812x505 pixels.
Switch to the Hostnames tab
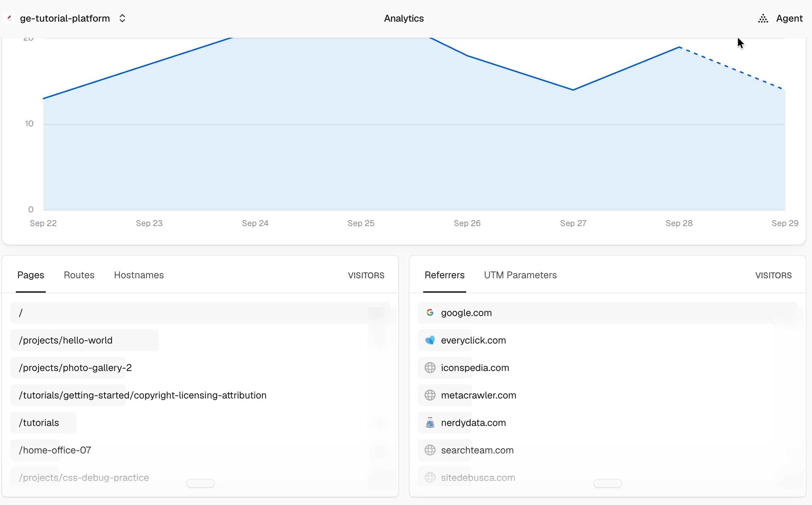139,275
